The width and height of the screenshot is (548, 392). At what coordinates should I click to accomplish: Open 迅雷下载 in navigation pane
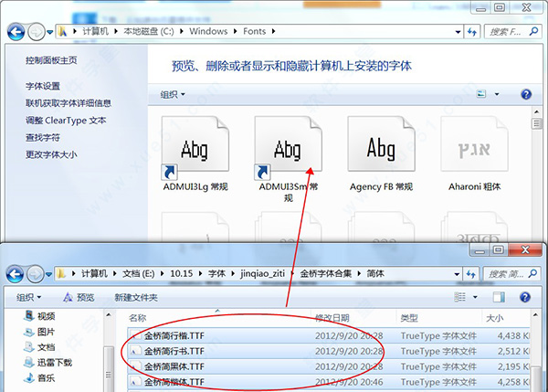coord(47,363)
